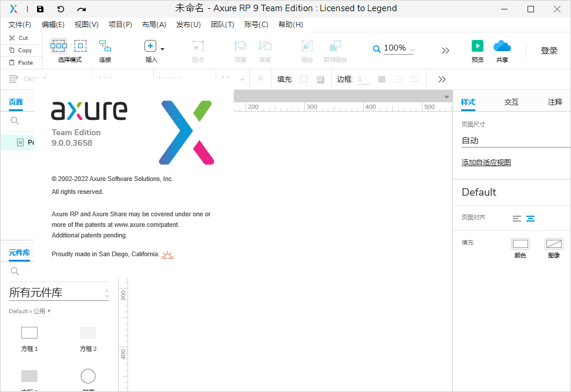Pick the border color swatch
The image size is (571, 392).
pyautogui.click(x=382, y=79)
